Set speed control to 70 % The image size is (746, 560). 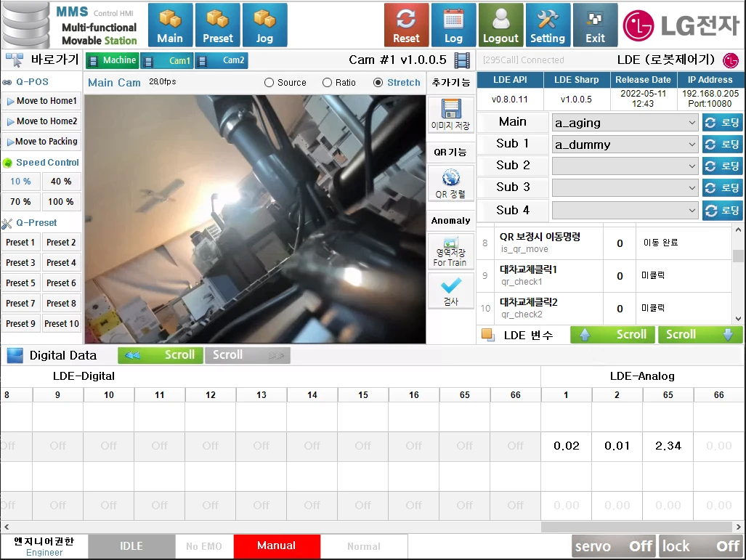[x=20, y=202]
